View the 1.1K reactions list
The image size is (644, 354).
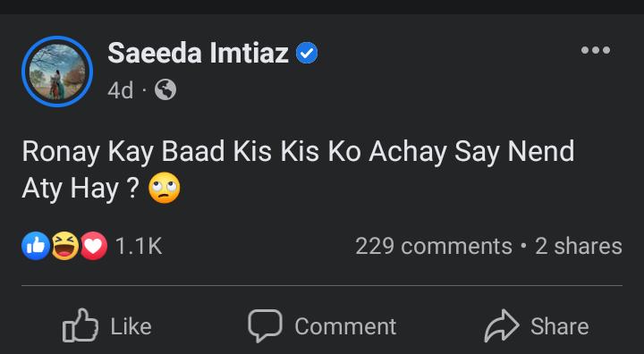click(139, 246)
